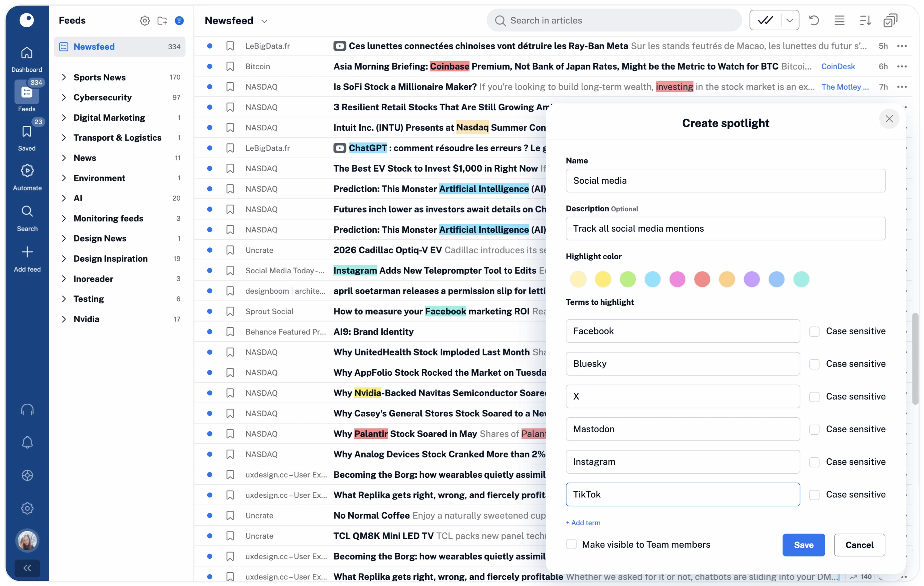Viewport: 924px width, 586px height.
Task: Open The Motley source link
Action: [x=845, y=87]
